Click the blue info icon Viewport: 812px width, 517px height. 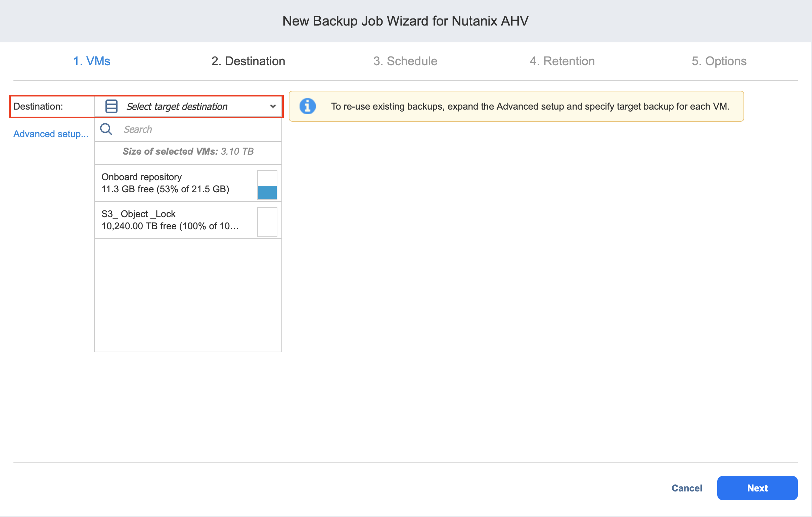tap(307, 106)
